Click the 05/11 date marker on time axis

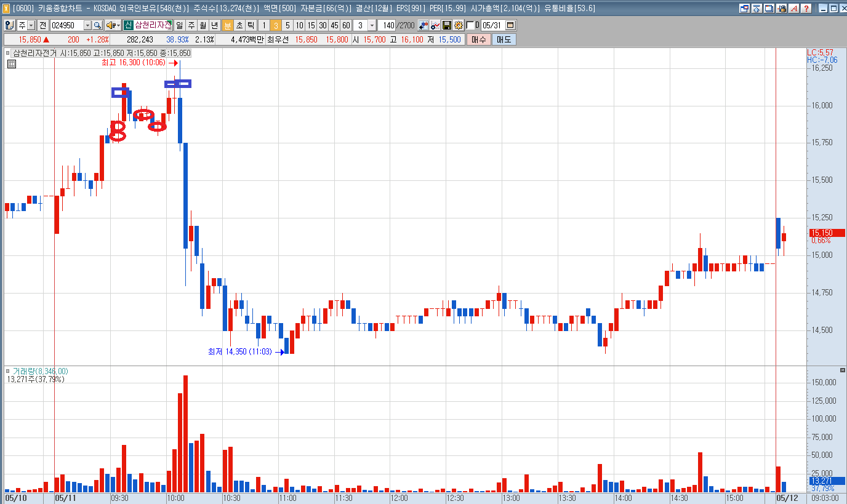(x=65, y=497)
